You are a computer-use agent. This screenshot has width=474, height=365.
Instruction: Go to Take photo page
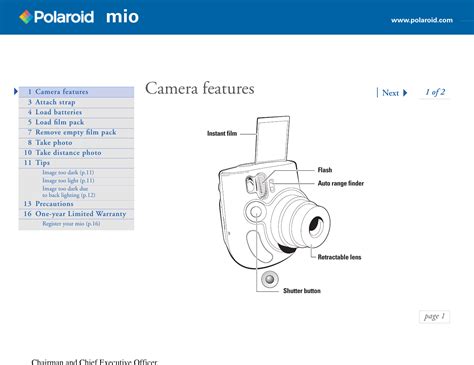click(x=76, y=143)
